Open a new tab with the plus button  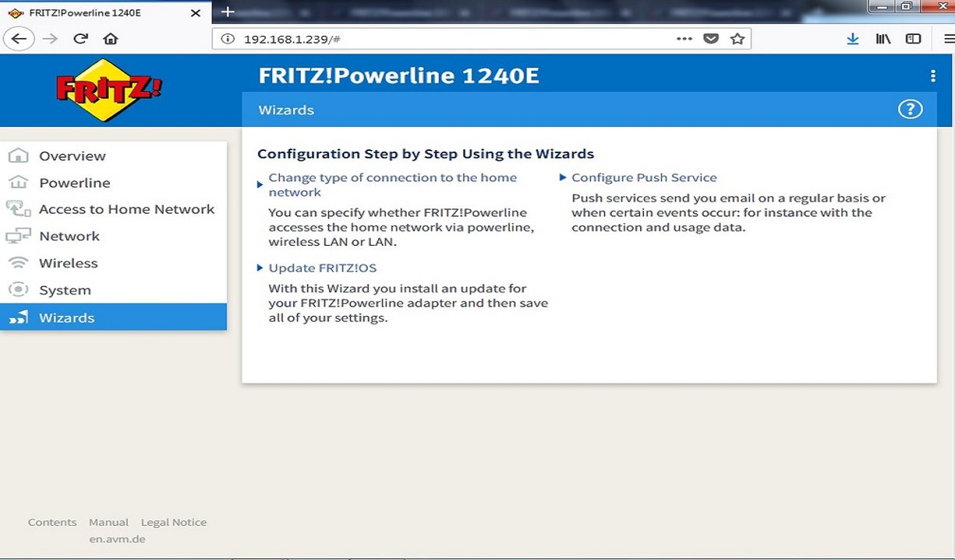point(227,12)
